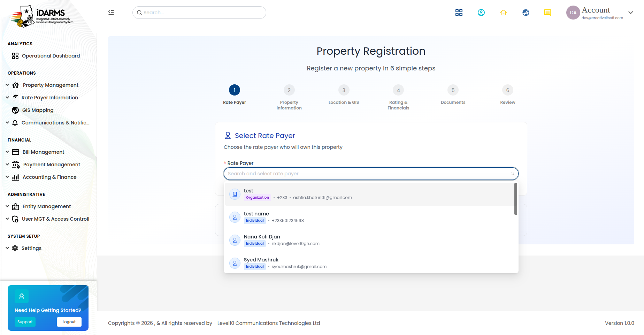
Task: Click the user profile icon in header
Action: click(481, 13)
